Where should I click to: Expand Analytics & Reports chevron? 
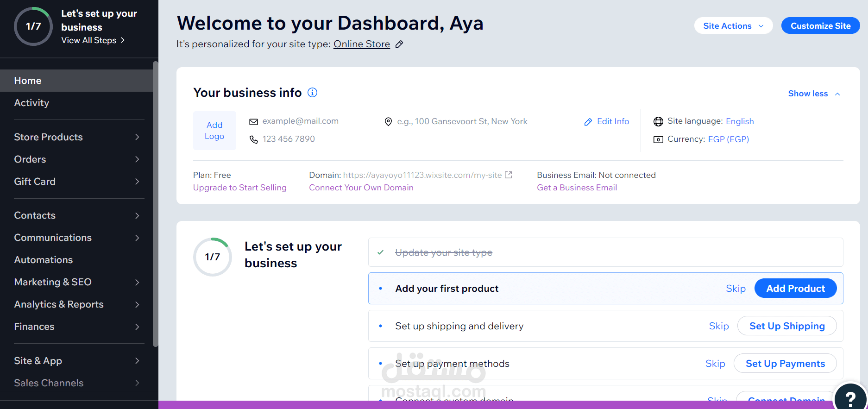(137, 304)
